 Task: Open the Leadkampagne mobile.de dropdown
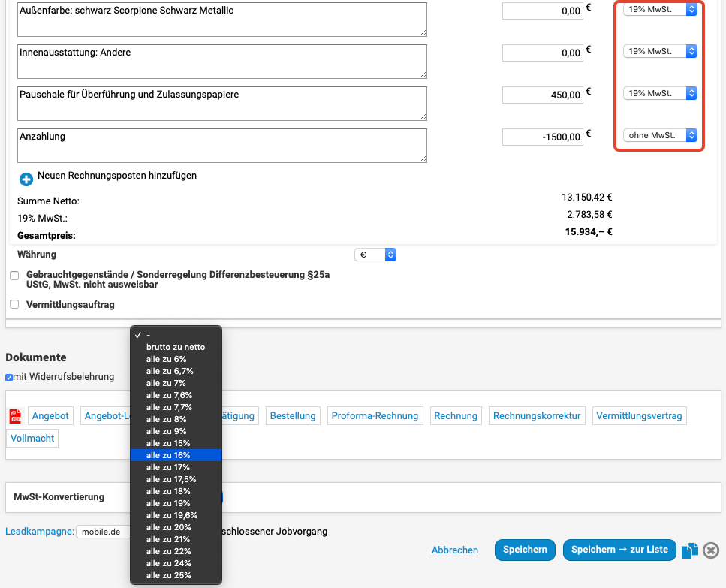click(103, 532)
